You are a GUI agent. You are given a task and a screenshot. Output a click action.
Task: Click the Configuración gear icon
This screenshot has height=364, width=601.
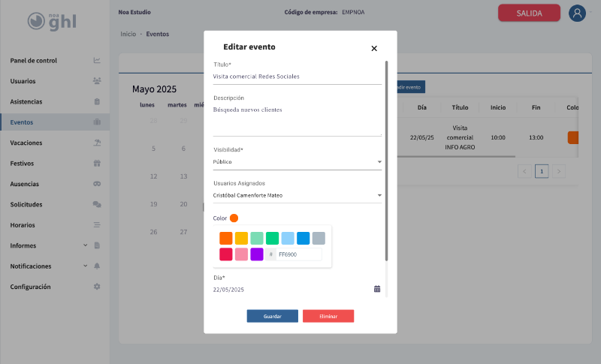97,287
